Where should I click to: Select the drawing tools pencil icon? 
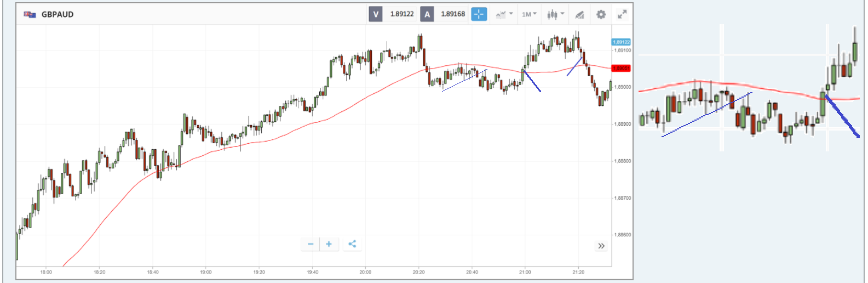[x=579, y=14]
